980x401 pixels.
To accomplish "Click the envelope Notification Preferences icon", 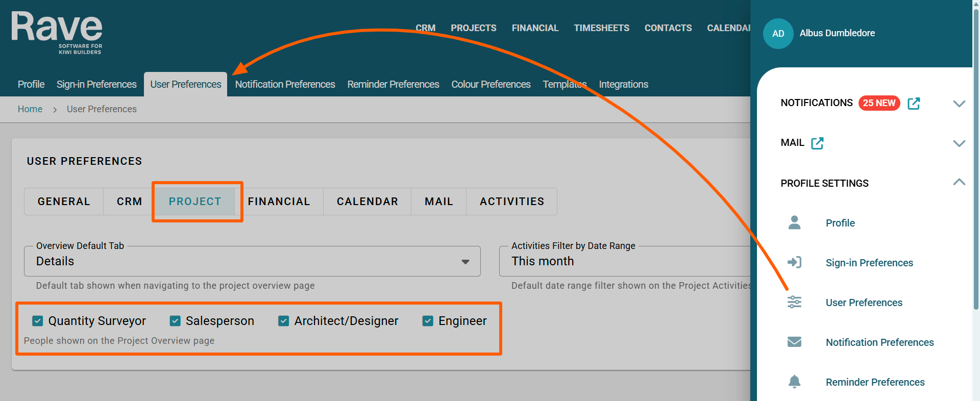I will (794, 342).
